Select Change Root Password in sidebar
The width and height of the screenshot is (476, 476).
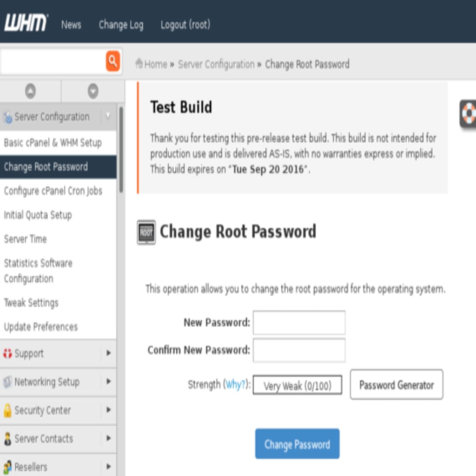click(x=58, y=167)
